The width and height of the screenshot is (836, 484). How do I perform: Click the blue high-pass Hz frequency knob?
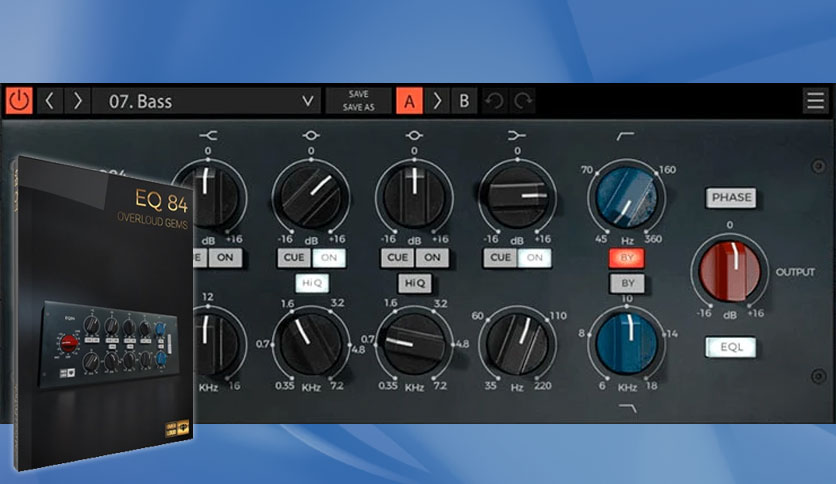point(626,197)
